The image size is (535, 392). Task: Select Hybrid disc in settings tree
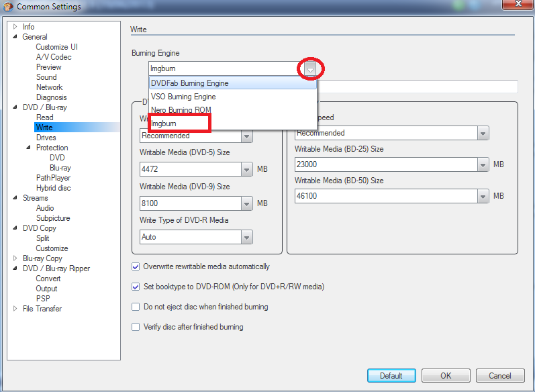tap(54, 188)
